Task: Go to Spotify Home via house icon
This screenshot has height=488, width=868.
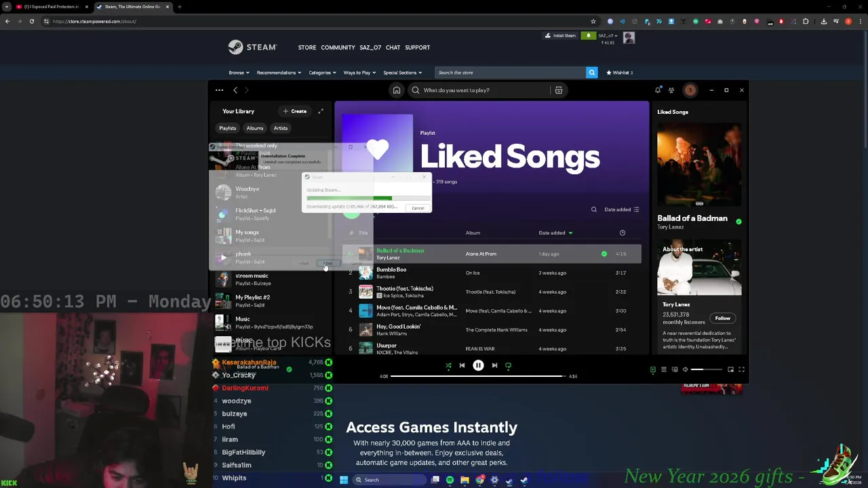Action: click(x=397, y=90)
